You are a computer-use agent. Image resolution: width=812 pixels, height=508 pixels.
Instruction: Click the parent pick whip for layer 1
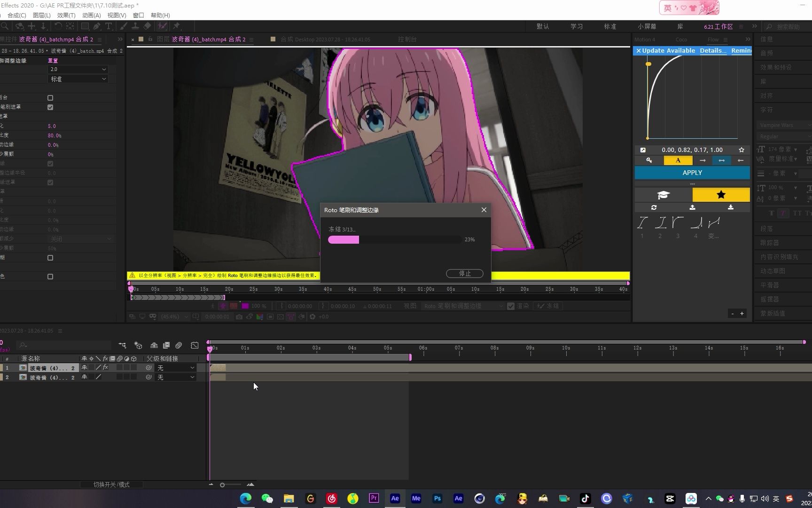(148, 367)
